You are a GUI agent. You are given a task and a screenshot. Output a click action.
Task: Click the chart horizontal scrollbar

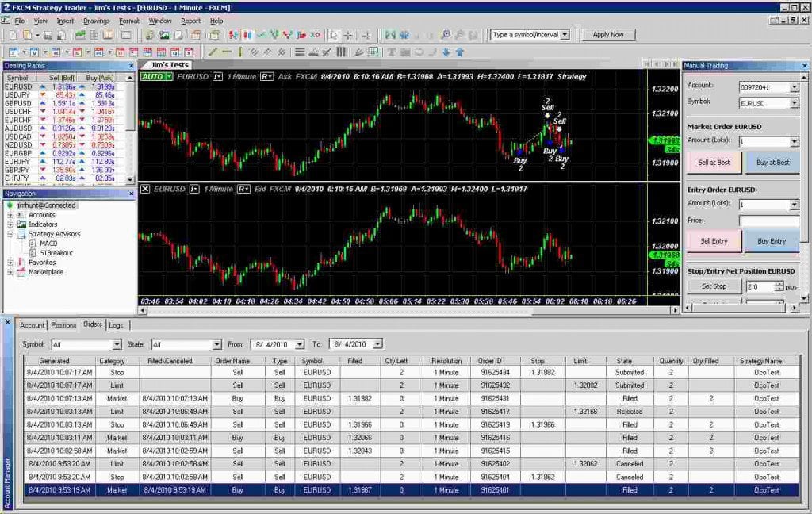tap(409, 310)
